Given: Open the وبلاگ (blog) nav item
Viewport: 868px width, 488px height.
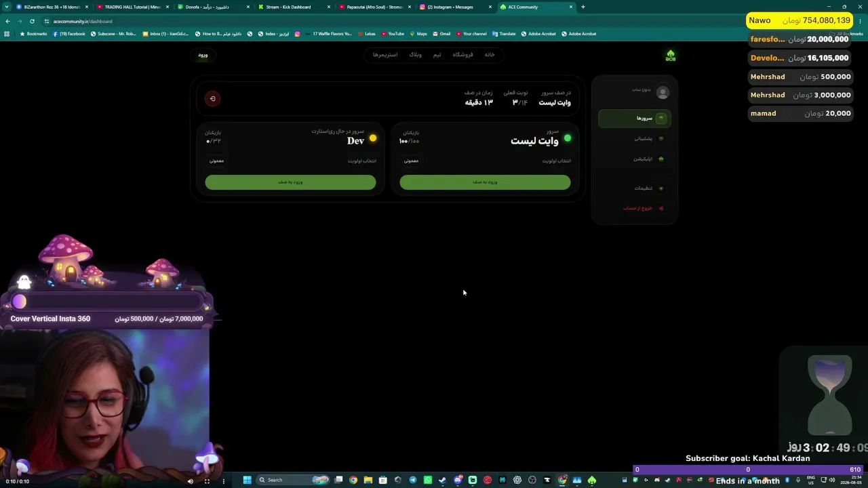Looking at the screenshot, I should point(416,55).
